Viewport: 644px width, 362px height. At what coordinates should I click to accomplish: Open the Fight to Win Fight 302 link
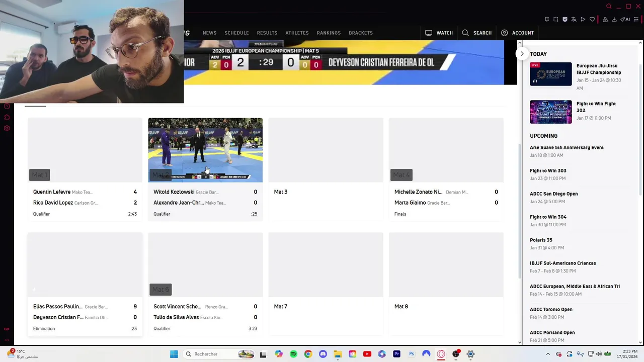click(596, 107)
